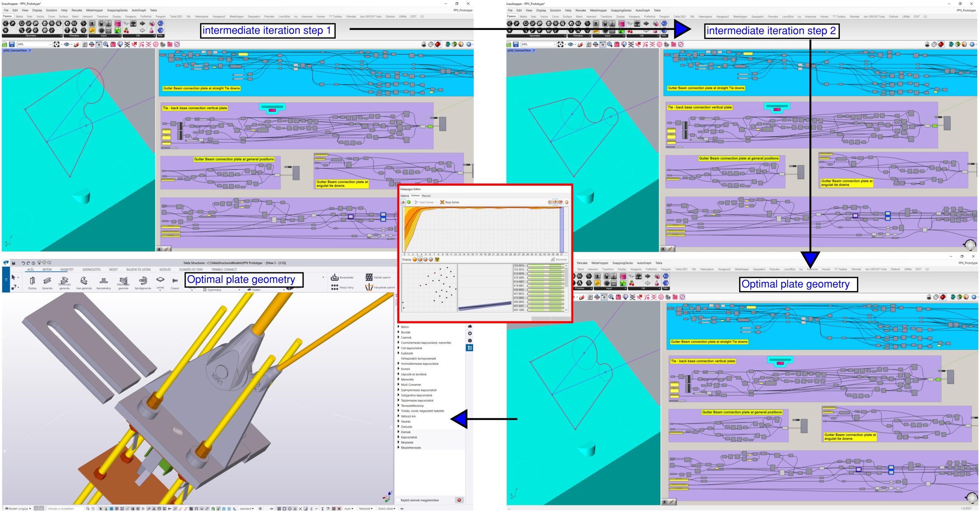Open the canvas zoom percentage dropdown
Image resolution: width=980 pixels, height=511 pixels.
click(x=50, y=44)
